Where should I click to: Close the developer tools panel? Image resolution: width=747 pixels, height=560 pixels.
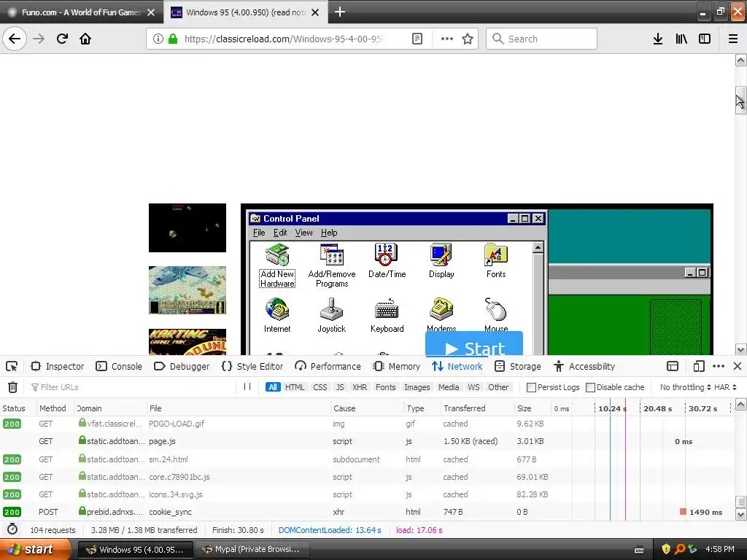tap(738, 366)
